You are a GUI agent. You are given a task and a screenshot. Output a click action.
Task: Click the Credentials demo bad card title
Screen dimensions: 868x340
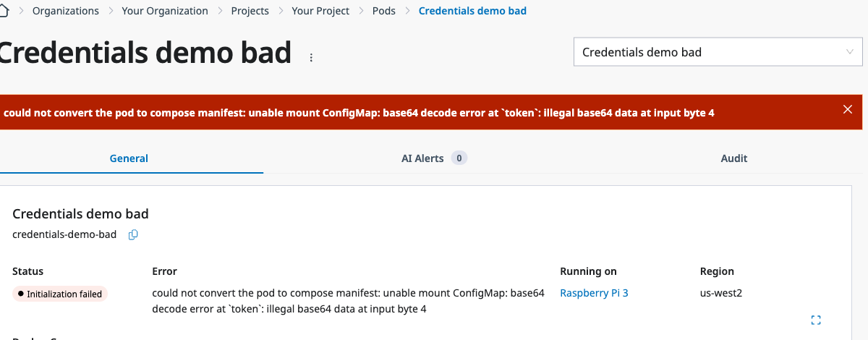(80, 214)
